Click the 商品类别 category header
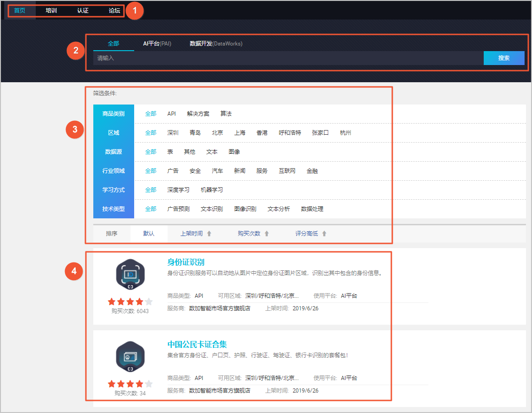 [x=114, y=114]
